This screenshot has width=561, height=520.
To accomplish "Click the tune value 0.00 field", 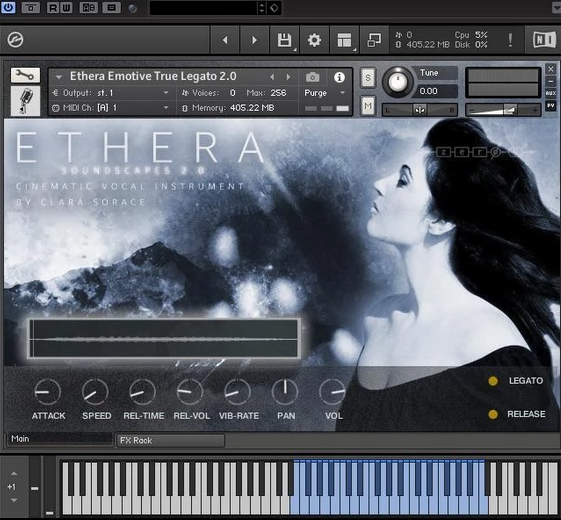I will pyautogui.click(x=437, y=91).
